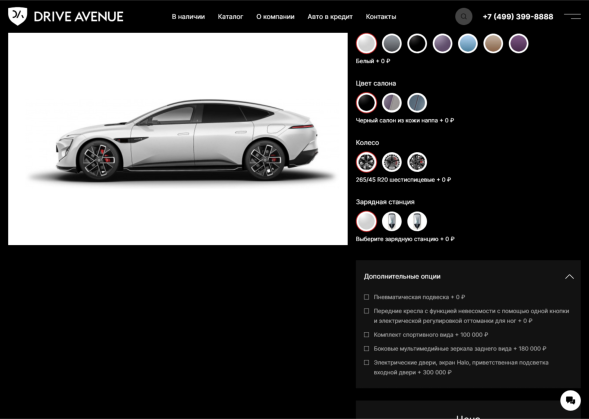Choose the empty charging station option
This screenshot has width=589, height=419.
[366, 221]
